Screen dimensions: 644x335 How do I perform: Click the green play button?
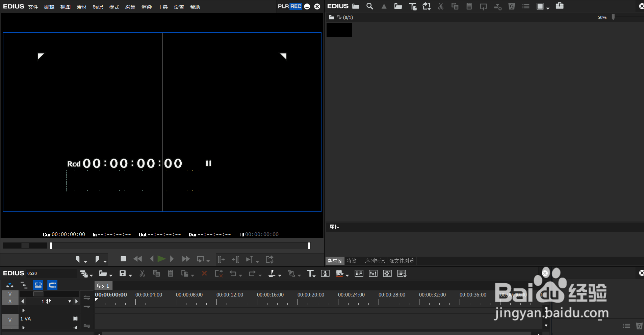click(161, 259)
